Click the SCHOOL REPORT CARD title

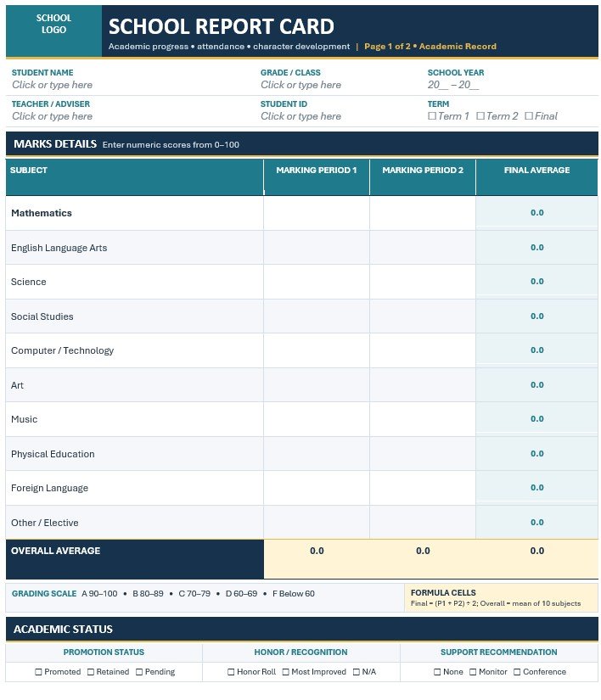click(x=222, y=26)
